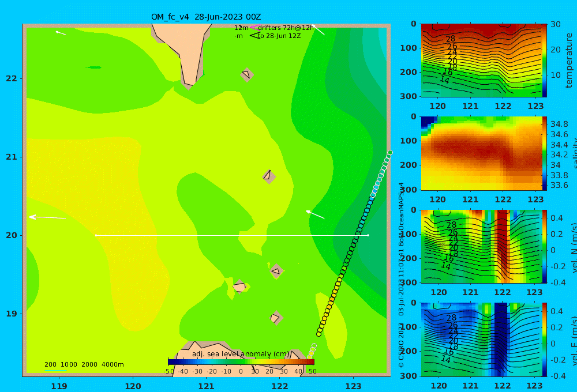Click the main map longitude label '123'
This screenshot has width=577, height=392.
click(x=354, y=386)
